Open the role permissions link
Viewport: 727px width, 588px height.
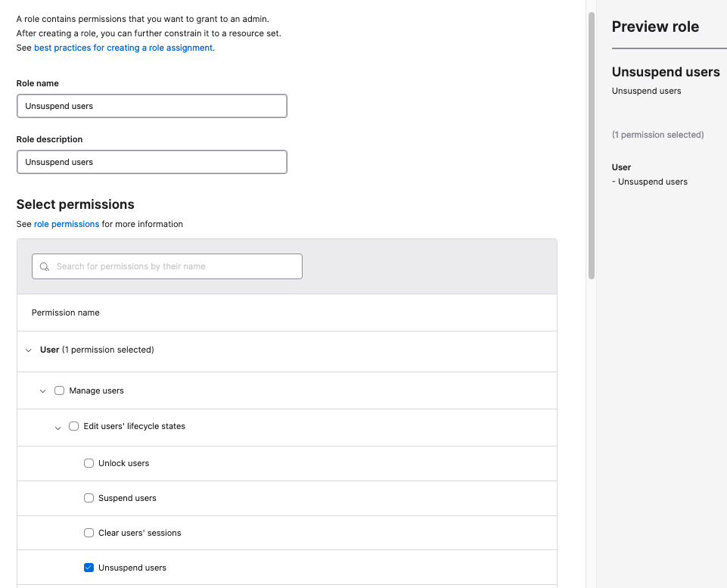(67, 224)
